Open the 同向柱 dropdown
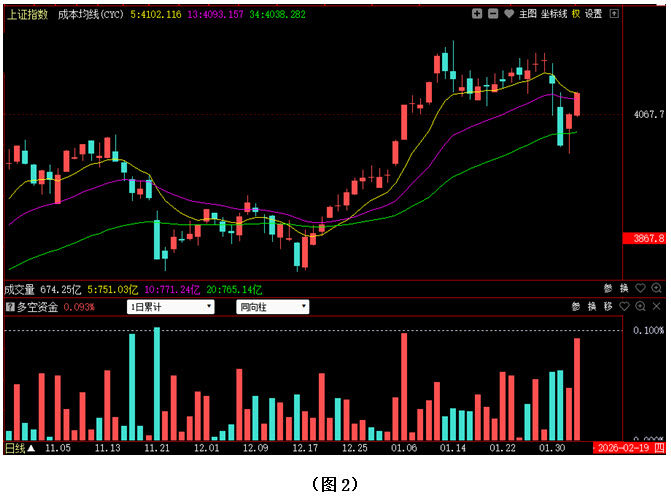Screen dimensions: 671x504 coord(272,307)
